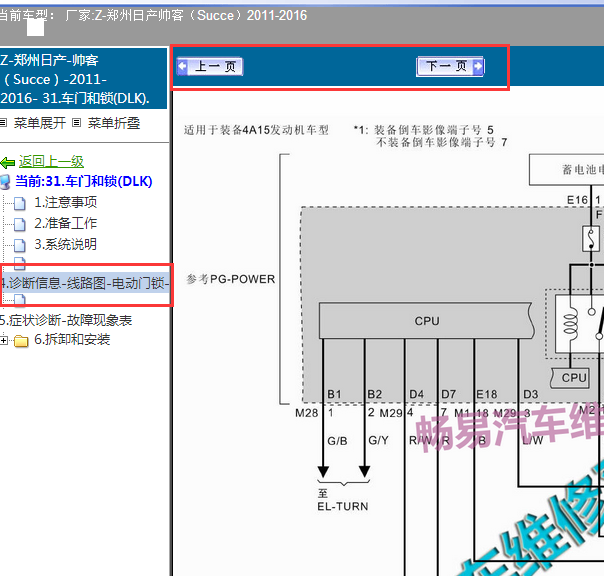Click the E16 connector label

pos(577,200)
